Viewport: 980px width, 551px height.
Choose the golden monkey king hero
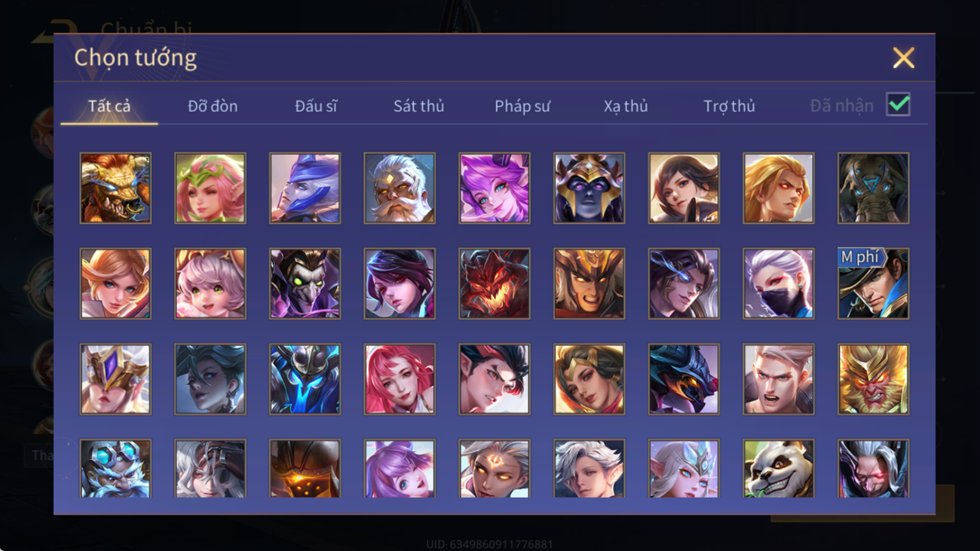(x=873, y=379)
